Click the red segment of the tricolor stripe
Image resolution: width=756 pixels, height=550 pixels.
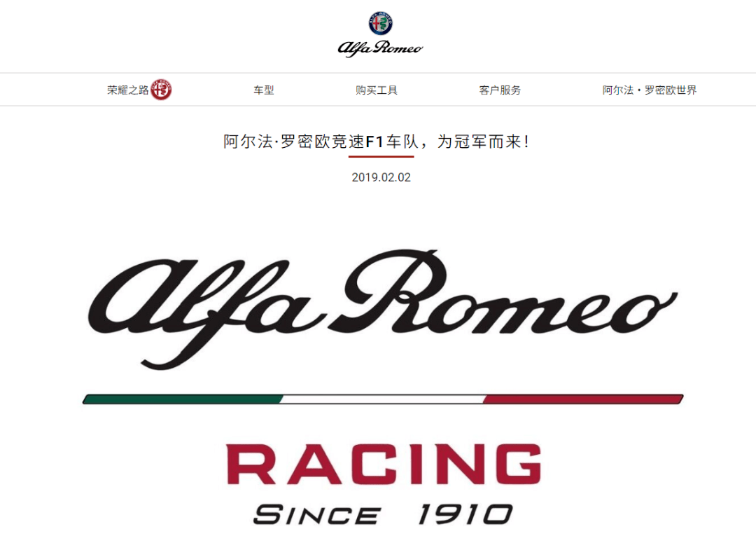tap(583, 399)
